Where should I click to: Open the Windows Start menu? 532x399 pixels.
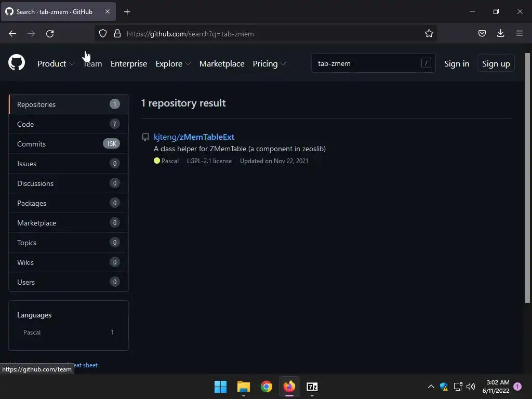pos(220,387)
